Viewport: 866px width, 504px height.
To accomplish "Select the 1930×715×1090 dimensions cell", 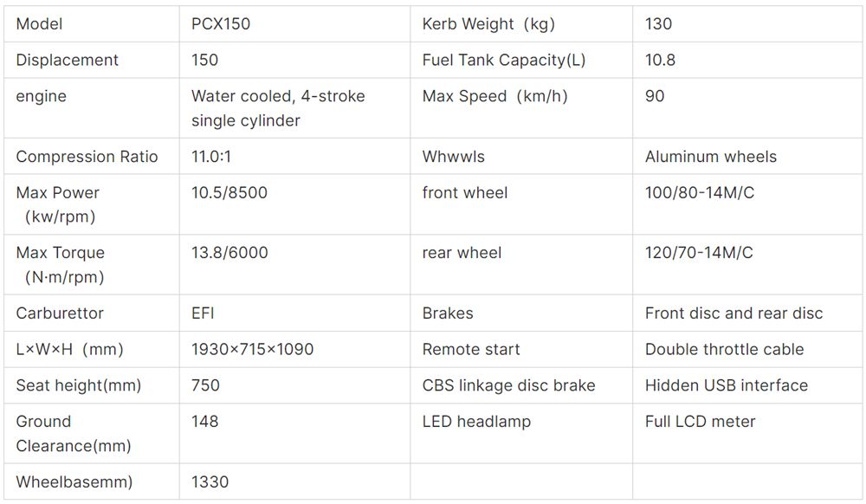I will tap(294, 349).
